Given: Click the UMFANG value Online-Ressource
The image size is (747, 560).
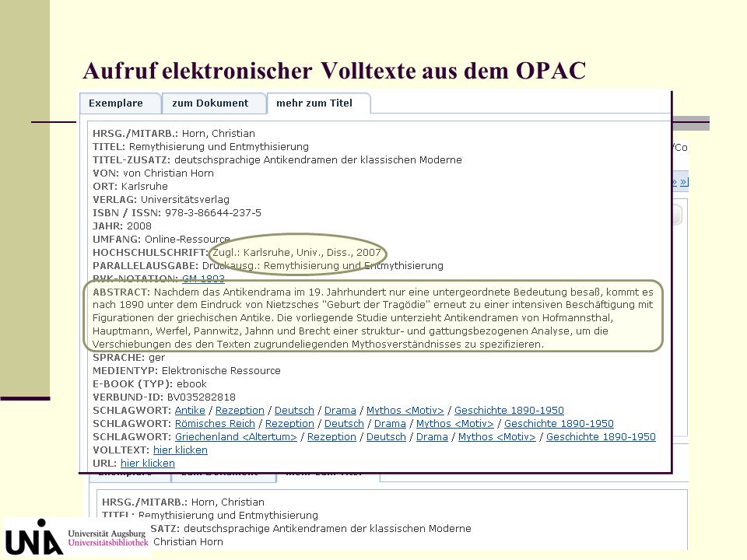Looking at the screenshot, I should (x=188, y=239).
